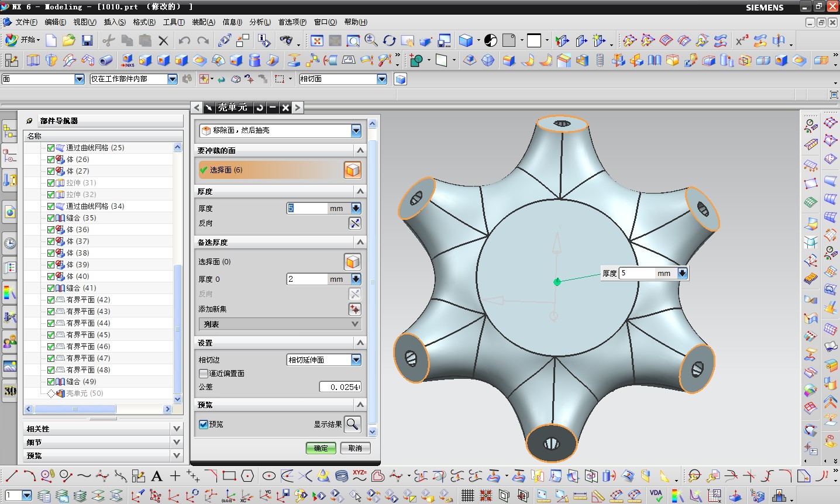The image size is (840, 504).
Task: Select the Polygon hexagon tool
Action: click(247, 476)
